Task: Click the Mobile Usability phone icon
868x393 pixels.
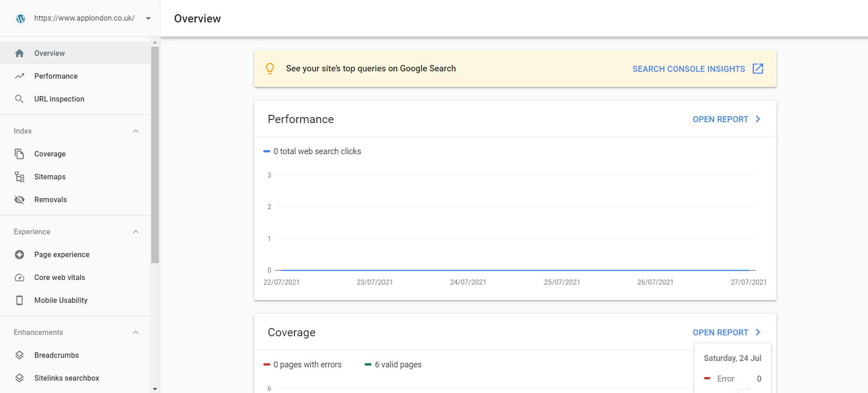Action: click(19, 300)
